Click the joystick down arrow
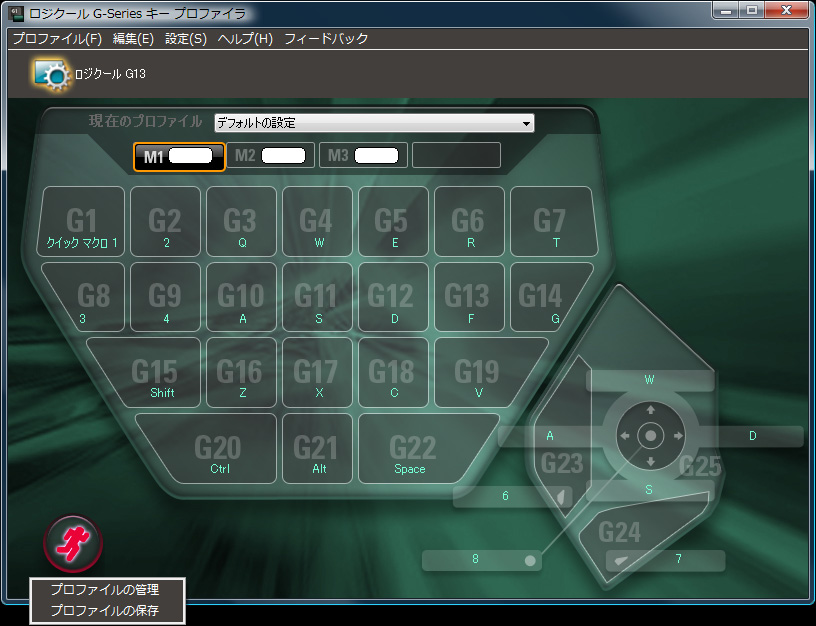Screen dimensions: 816x626 pyautogui.click(x=650, y=462)
